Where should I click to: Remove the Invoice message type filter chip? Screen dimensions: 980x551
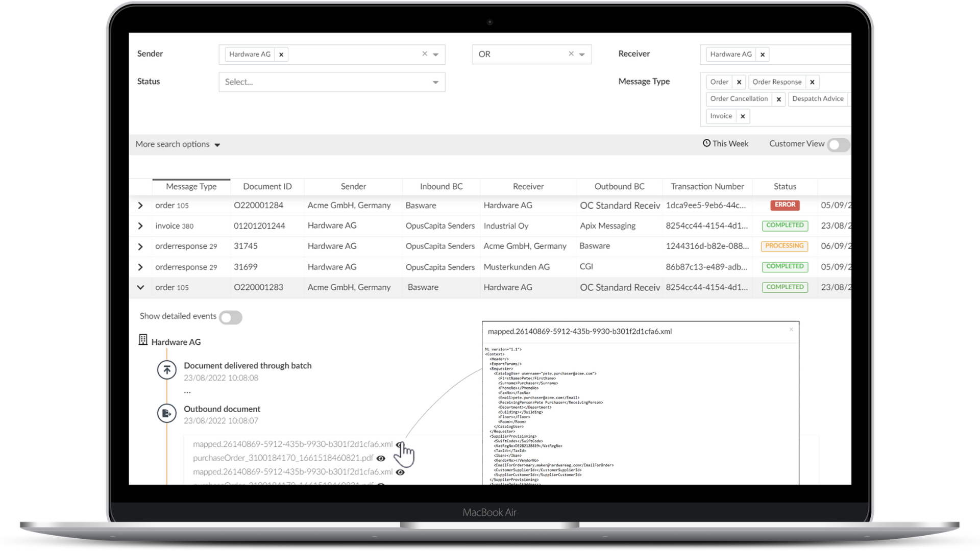pyautogui.click(x=744, y=116)
